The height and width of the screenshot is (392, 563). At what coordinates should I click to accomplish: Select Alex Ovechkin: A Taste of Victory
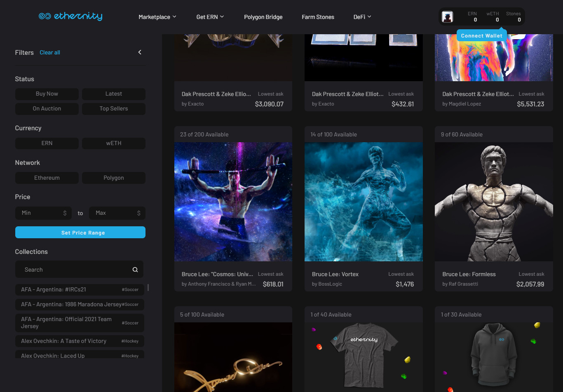pyautogui.click(x=80, y=341)
